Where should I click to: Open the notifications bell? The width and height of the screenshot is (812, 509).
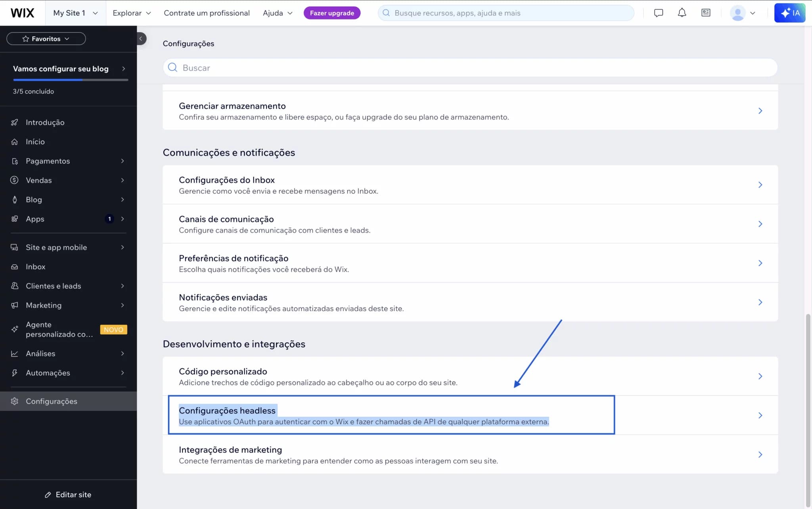tap(682, 12)
